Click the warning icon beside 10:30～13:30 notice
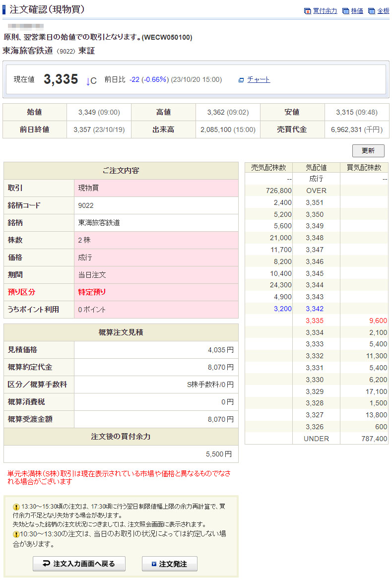Viewport: 392px width, 583px height. pyautogui.click(x=16, y=534)
